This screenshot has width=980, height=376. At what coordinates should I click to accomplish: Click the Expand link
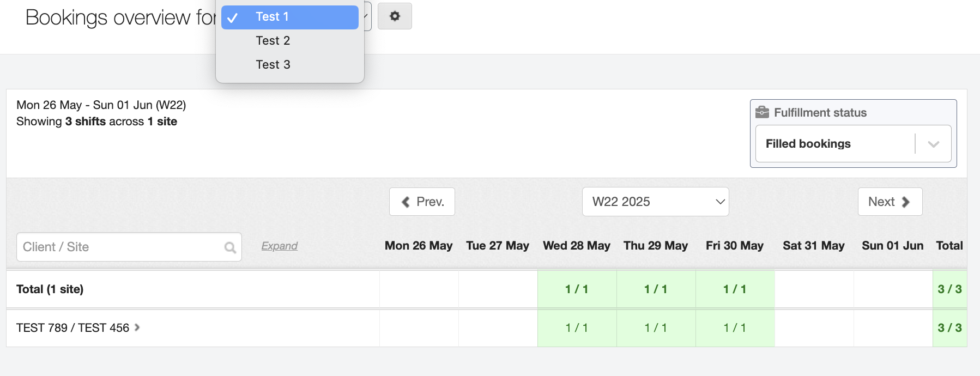click(x=279, y=246)
